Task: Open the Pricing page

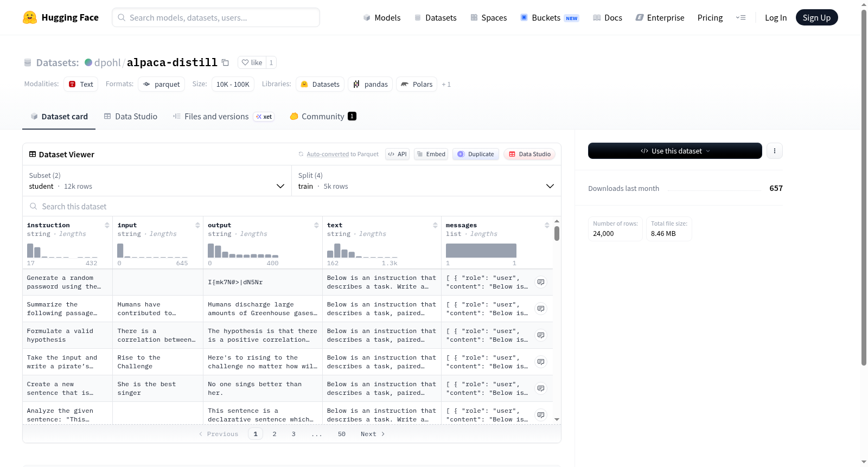Action: [x=710, y=18]
